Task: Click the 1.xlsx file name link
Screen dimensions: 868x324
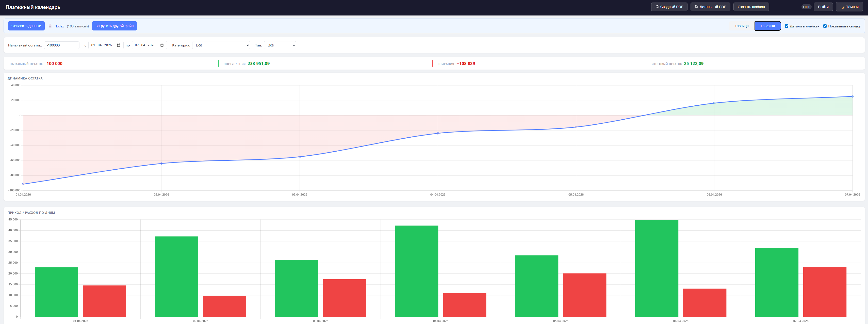Action: click(60, 26)
